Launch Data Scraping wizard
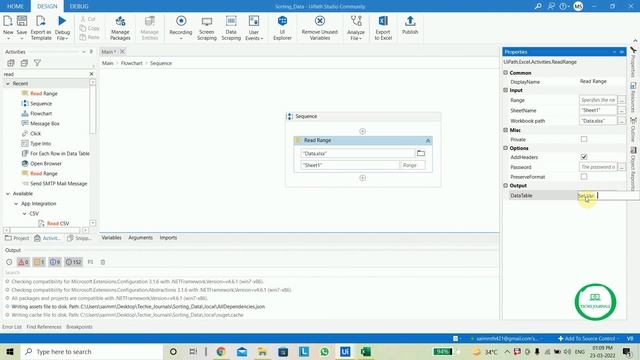Screen dimensions: 640x360 point(231,27)
